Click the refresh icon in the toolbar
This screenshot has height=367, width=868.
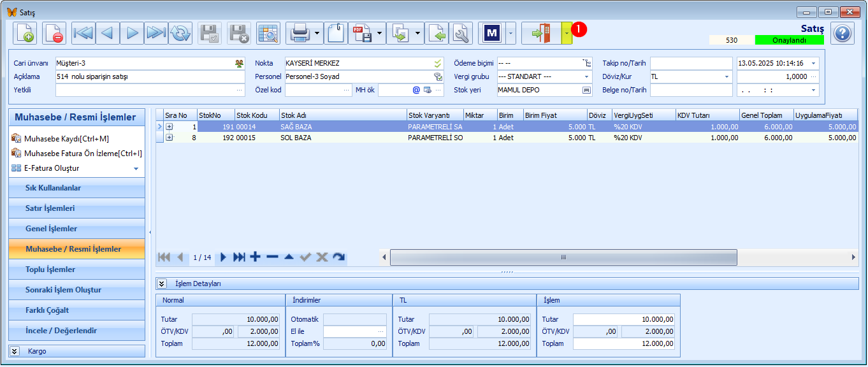[181, 33]
